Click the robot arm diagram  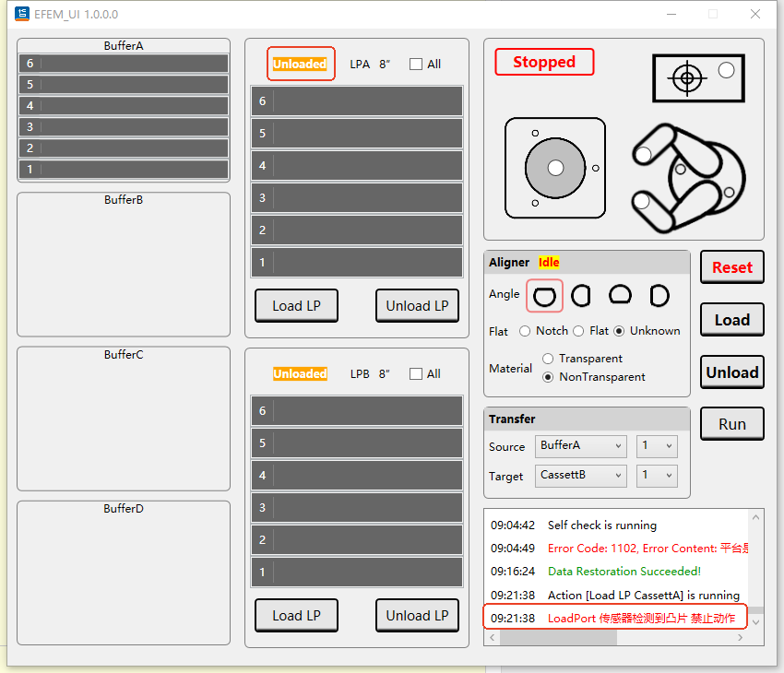pos(688,178)
